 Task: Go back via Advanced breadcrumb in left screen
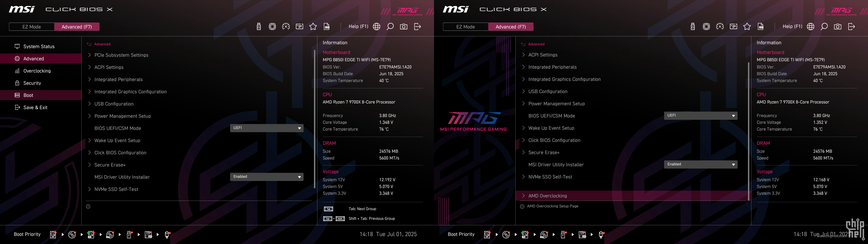pos(99,44)
